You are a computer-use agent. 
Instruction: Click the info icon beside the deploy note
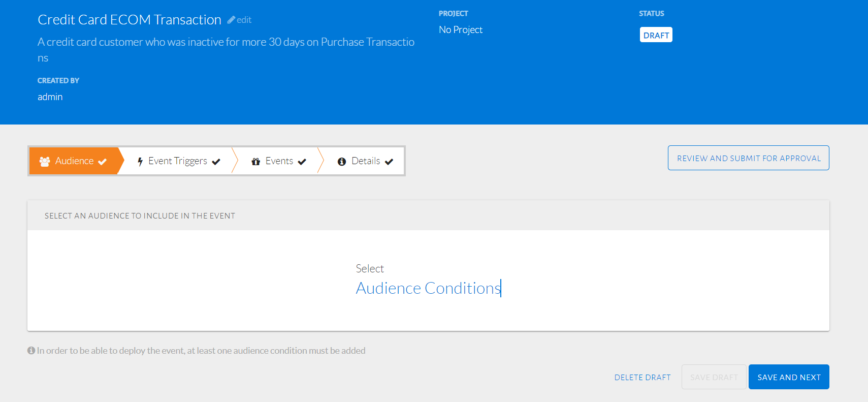[x=31, y=351]
